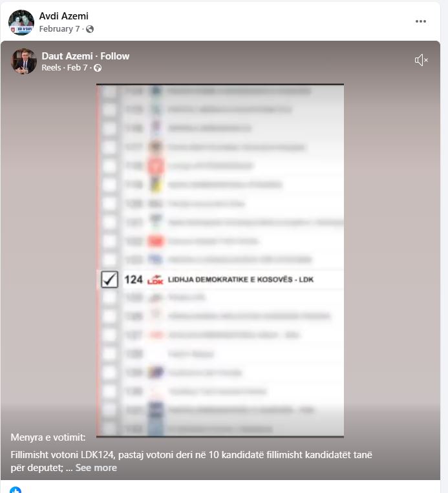Viewport: 448px width, 493px height.
Task: Open the three-dot post options menu
Action: click(x=421, y=21)
